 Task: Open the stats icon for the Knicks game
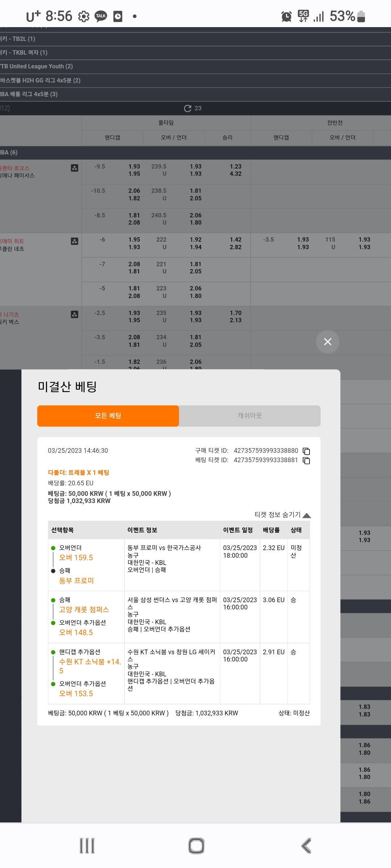pyautogui.click(x=75, y=314)
